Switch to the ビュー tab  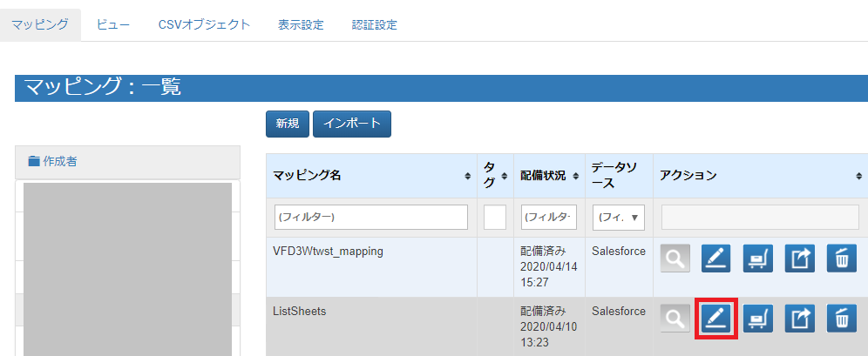point(113,24)
